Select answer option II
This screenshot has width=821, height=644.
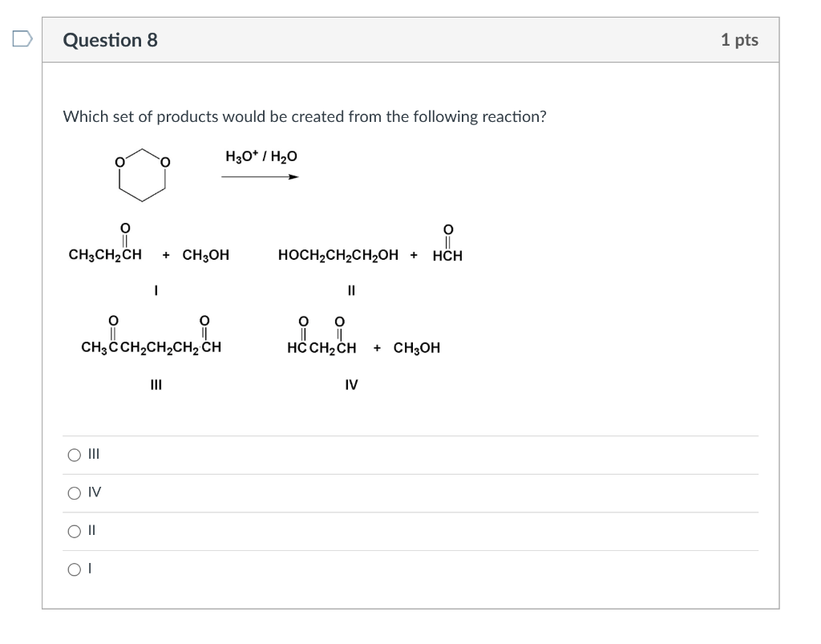click(73, 531)
